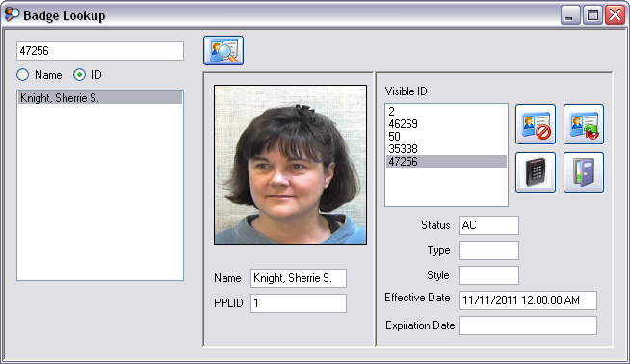Select Visible ID 50 entry
This screenshot has height=364, width=630.
446,136
